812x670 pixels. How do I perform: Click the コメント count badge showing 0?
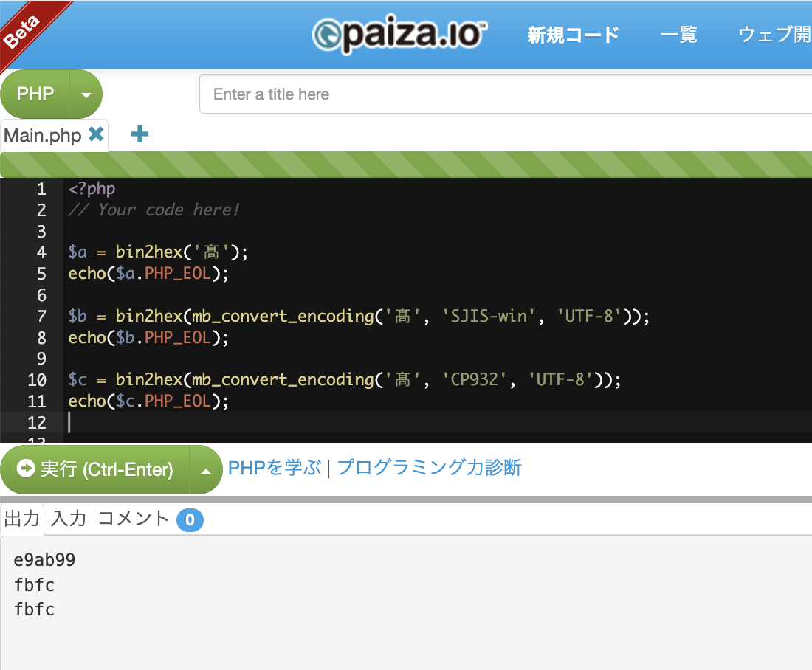point(190,519)
